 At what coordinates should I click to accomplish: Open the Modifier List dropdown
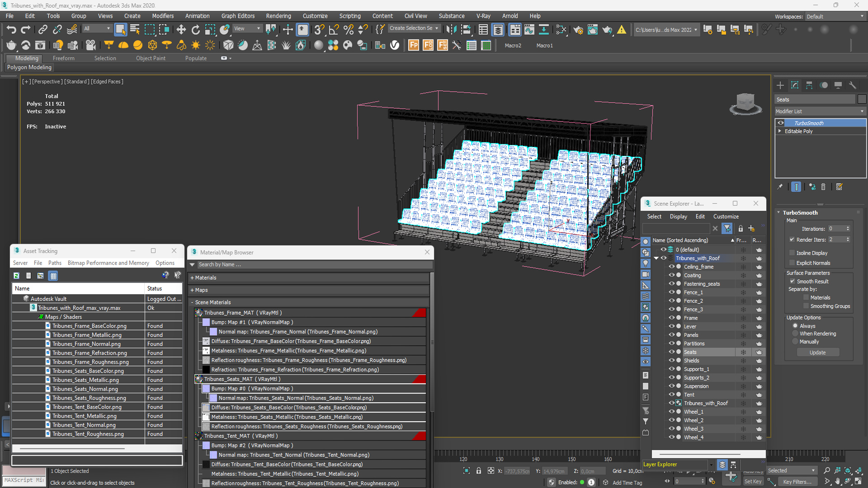click(820, 111)
